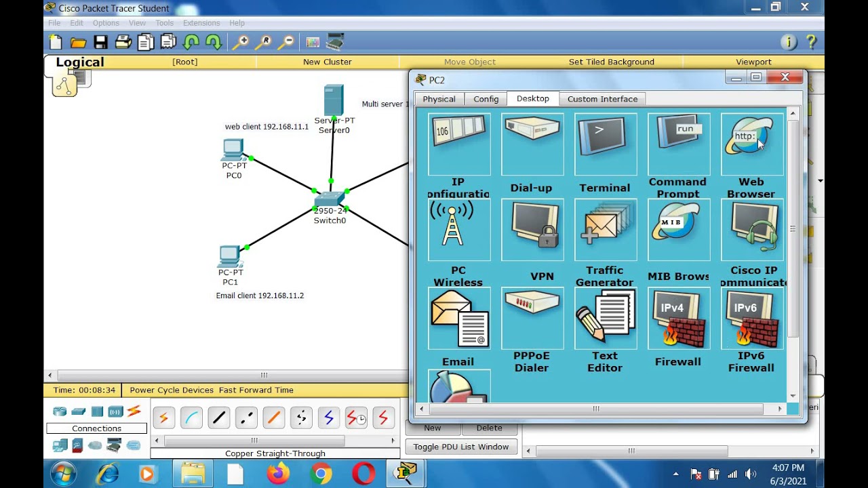Click the Undo green arrow icon
Image resolution: width=868 pixels, height=488 pixels.
point(191,42)
